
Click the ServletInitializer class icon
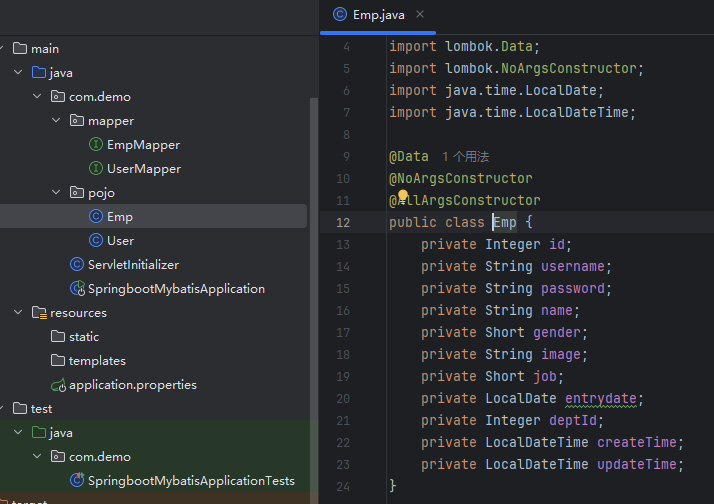(77, 265)
